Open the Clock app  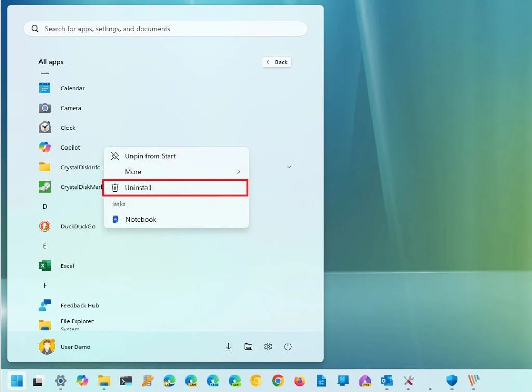(68, 127)
